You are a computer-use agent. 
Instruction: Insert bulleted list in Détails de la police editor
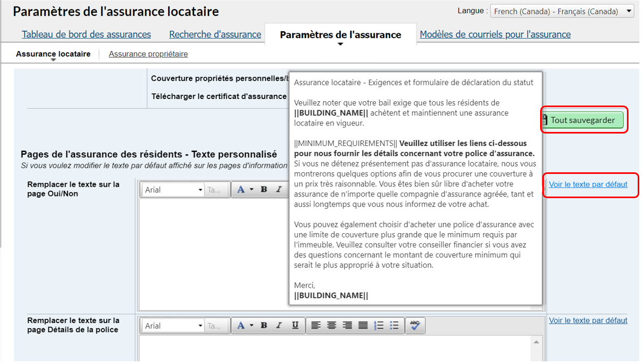[x=394, y=326]
